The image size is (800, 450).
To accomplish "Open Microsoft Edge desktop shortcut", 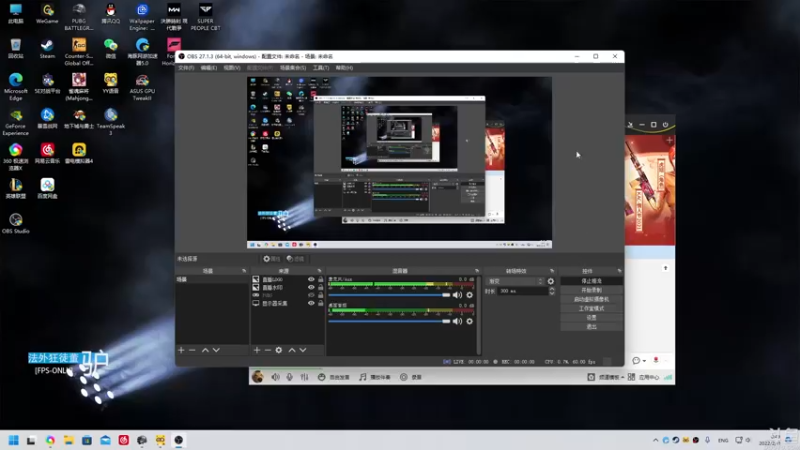I will [x=15, y=86].
